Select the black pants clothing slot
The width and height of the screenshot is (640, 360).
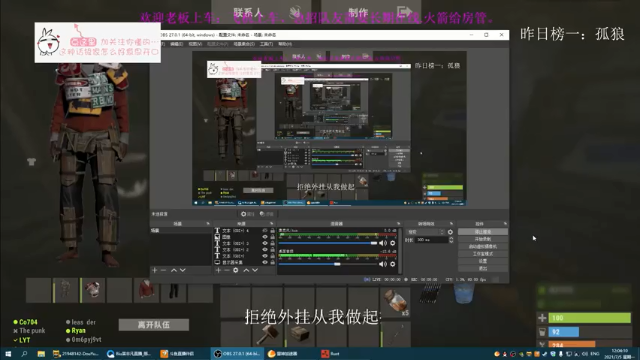173,290
